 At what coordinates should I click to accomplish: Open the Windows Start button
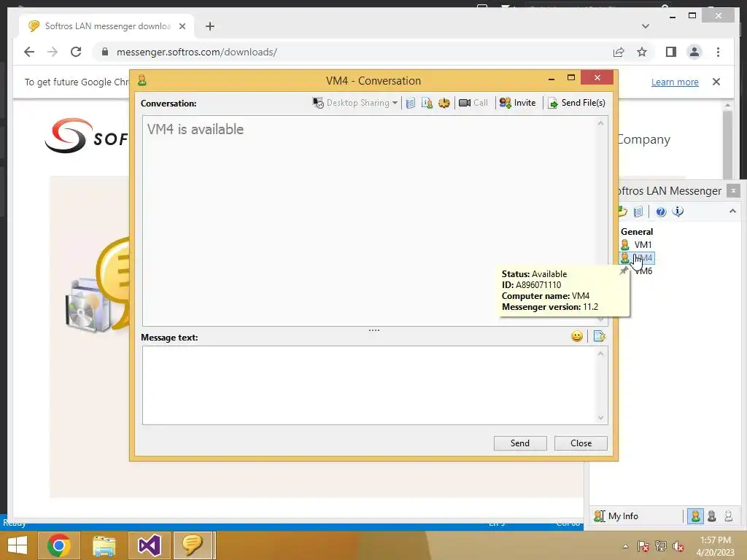[x=18, y=545]
